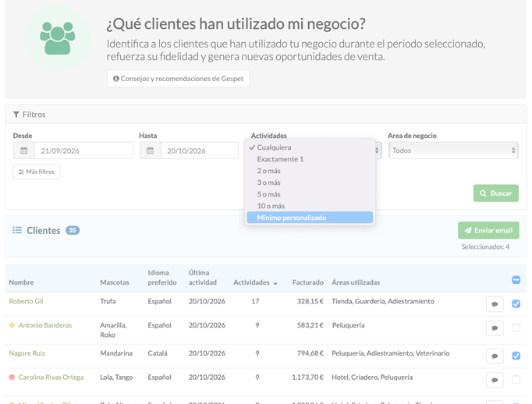
Task: Open message for Antonio Banderas
Action: click(x=495, y=328)
